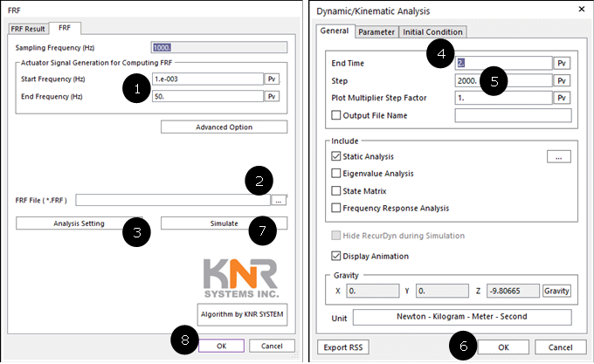
Task: Click the KNR Systems Inc. logo
Action: [241, 278]
